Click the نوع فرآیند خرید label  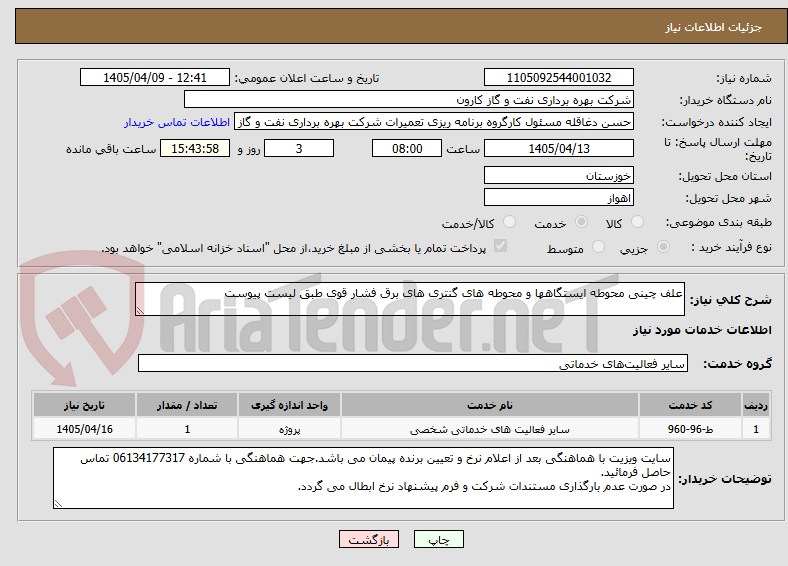[x=731, y=247]
